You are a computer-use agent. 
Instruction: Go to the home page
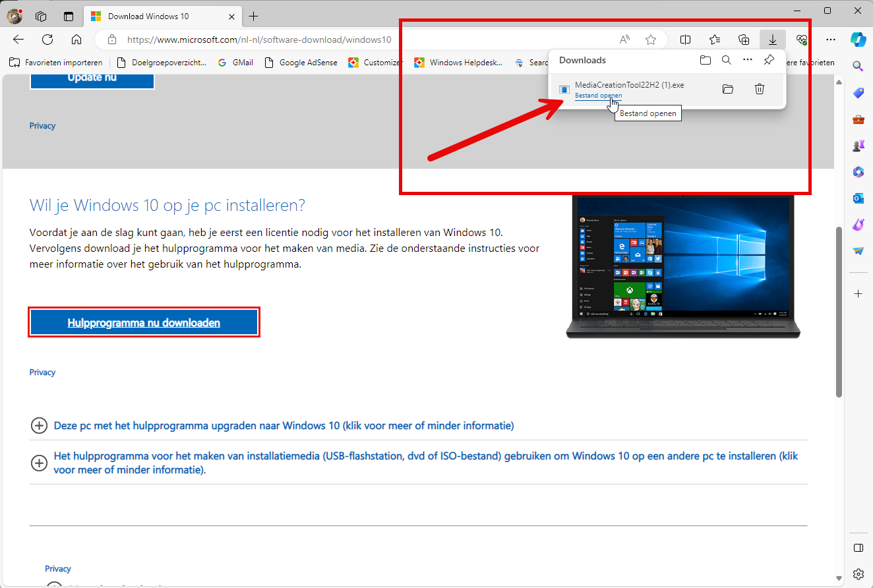pyautogui.click(x=76, y=40)
